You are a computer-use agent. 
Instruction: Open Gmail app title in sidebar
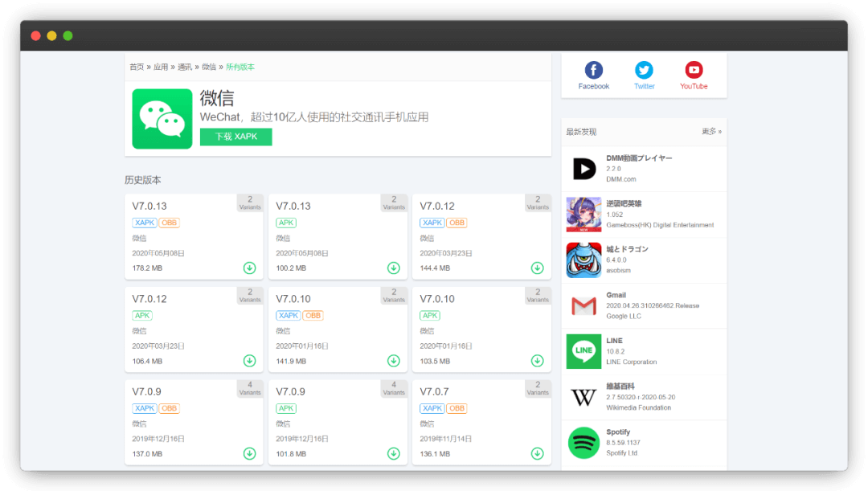[616, 295]
